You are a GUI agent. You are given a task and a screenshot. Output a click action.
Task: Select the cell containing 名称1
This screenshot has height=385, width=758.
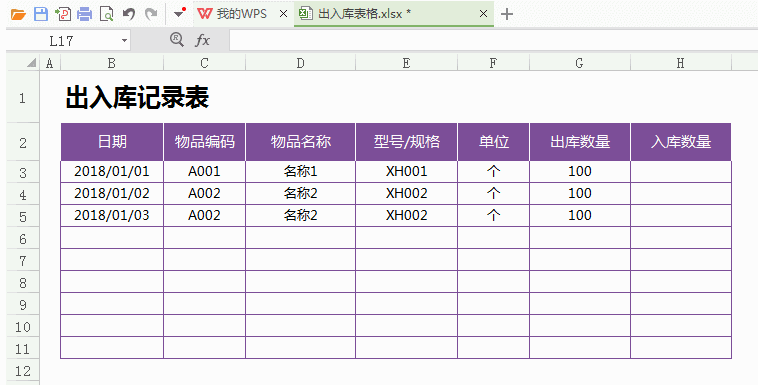(x=301, y=172)
